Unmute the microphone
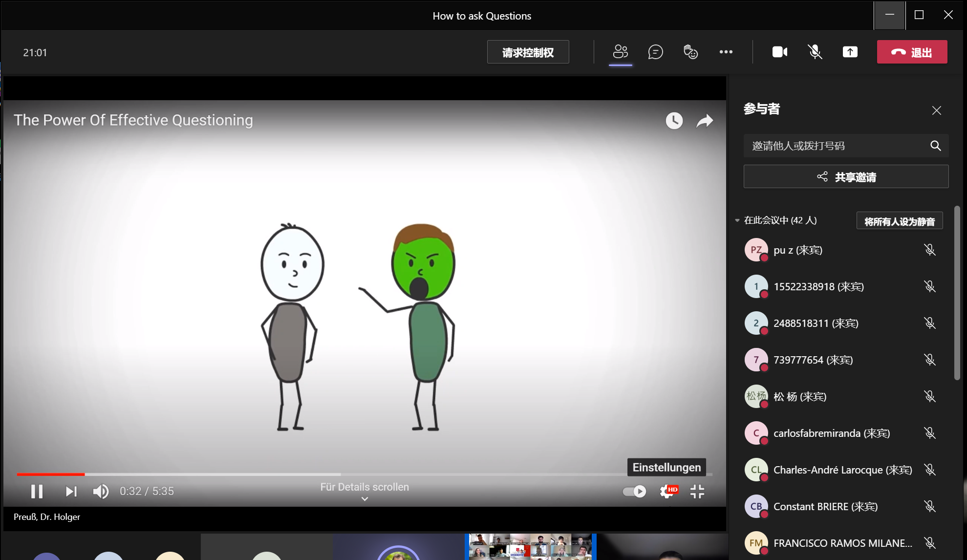 [815, 52]
